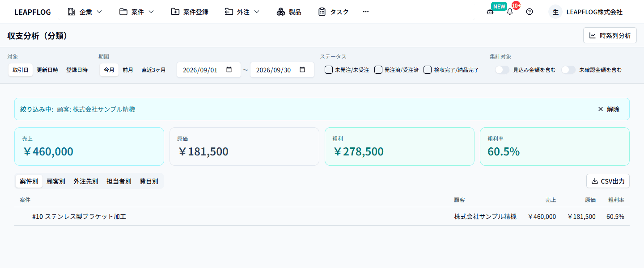This screenshot has width=644, height=268.
Task: Open the assistant robot icon marked NEW
Action: (490, 12)
